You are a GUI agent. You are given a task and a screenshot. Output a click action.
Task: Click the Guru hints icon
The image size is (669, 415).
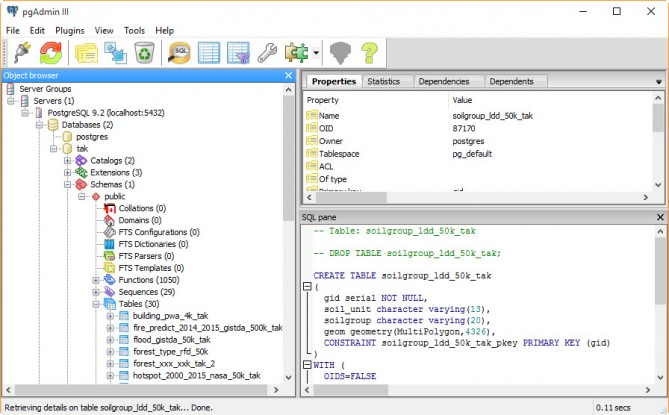(340, 53)
